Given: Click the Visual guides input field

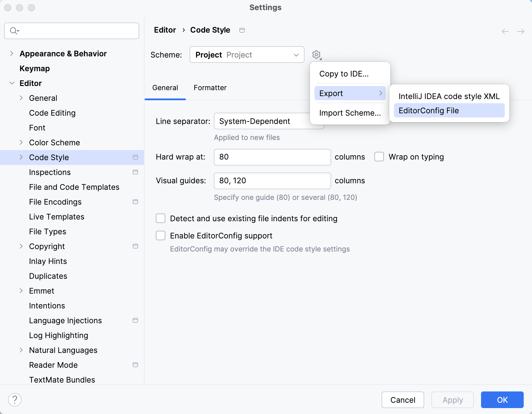Looking at the screenshot, I should [x=272, y=181].
